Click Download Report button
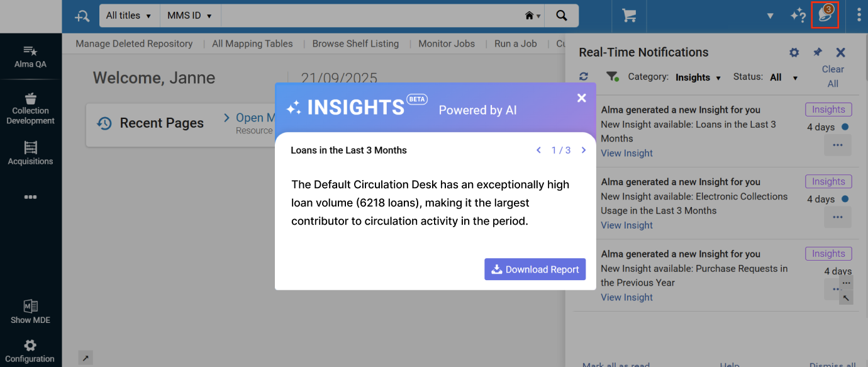Viewport: 868px width, 367px height. click(535, 269)
